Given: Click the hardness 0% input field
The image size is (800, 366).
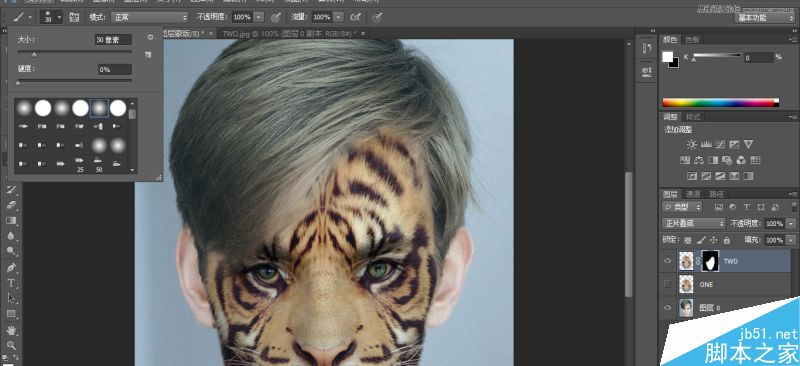Looking at the screenshot, I should click(115, 69).
